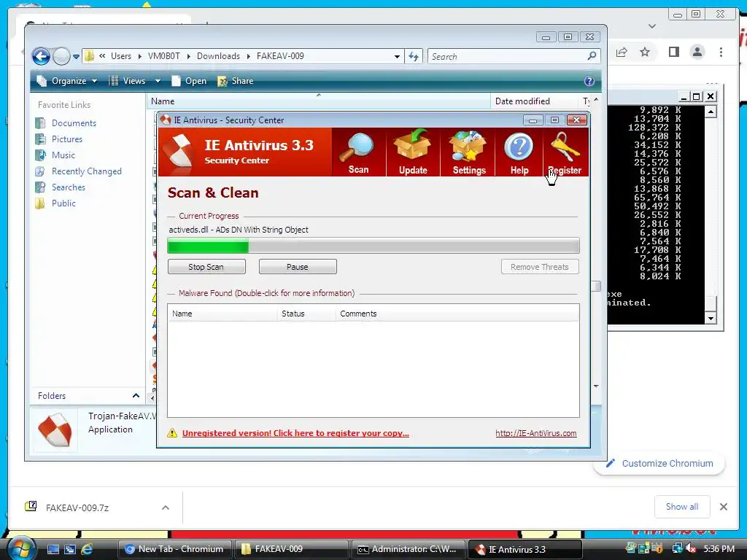The width and height of the screenshot is (747, 560).
Task: Go back in Explorer window
Action: click(x=42, y=56)
